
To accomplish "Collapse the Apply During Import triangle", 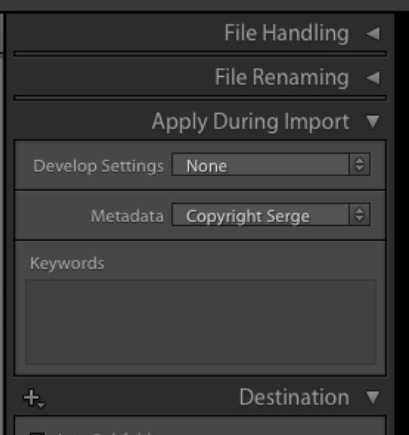I will pyautogui.click(x=373, y=122).
